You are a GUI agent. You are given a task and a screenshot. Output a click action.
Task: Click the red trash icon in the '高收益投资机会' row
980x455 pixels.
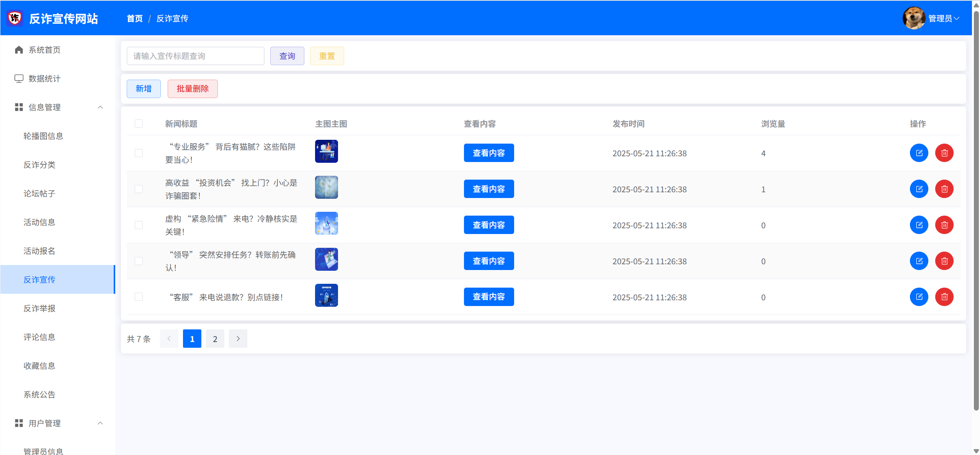pos(944,189)
